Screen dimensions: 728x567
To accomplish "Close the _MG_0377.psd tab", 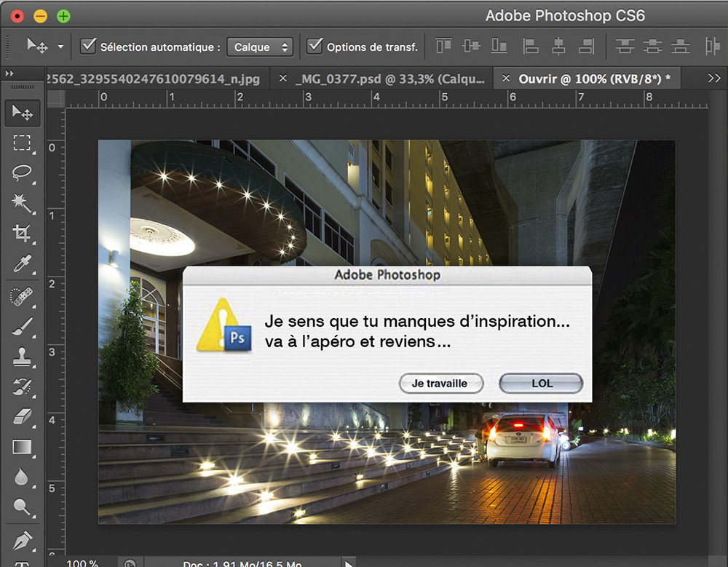I will (x=282, y=79).
